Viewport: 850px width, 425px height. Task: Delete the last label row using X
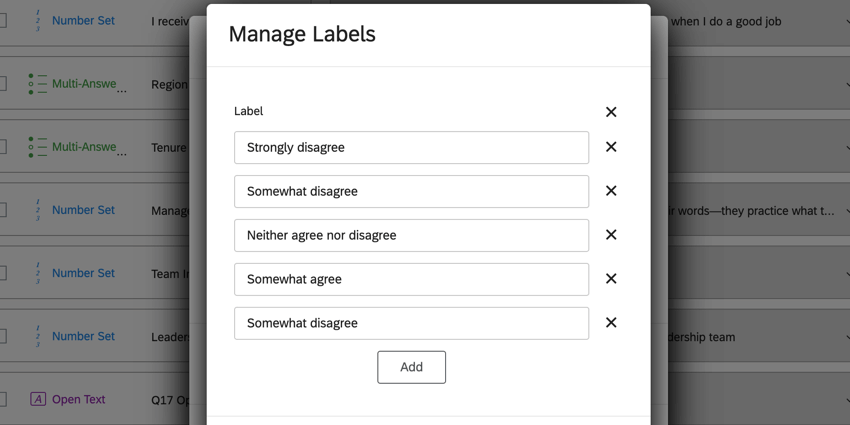[611, 323]
